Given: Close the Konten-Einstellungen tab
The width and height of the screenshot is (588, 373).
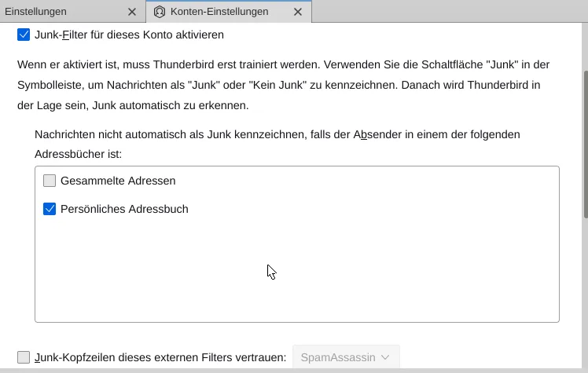Looking at the screenshot, I should [x=298, y=12].
